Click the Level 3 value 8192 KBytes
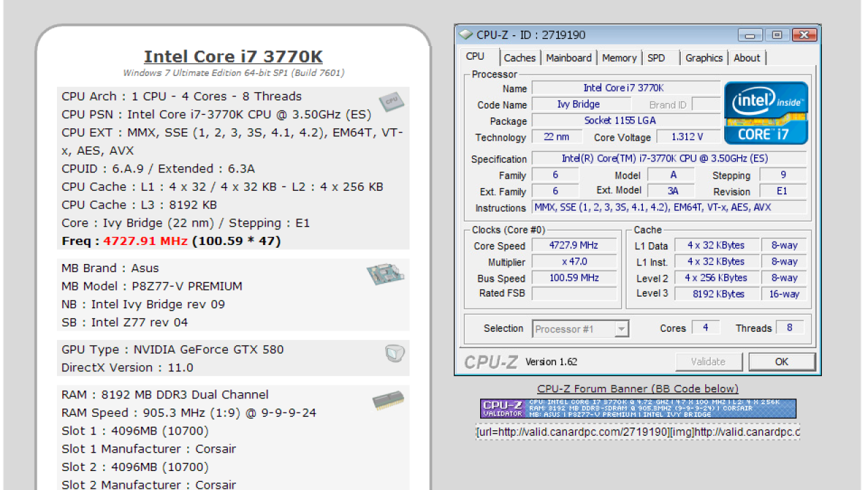 click(715, 294)
